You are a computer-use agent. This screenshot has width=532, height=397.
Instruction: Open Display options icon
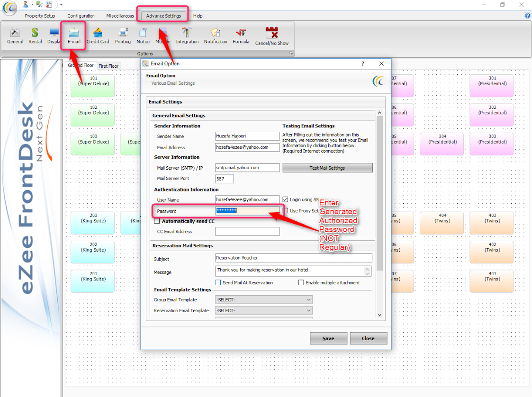(x=54, y=36)
